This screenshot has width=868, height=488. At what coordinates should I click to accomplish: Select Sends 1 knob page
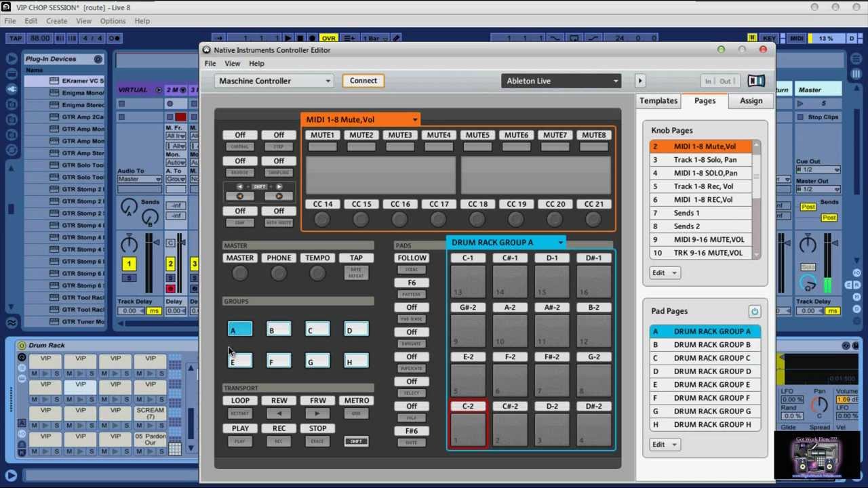701,213
